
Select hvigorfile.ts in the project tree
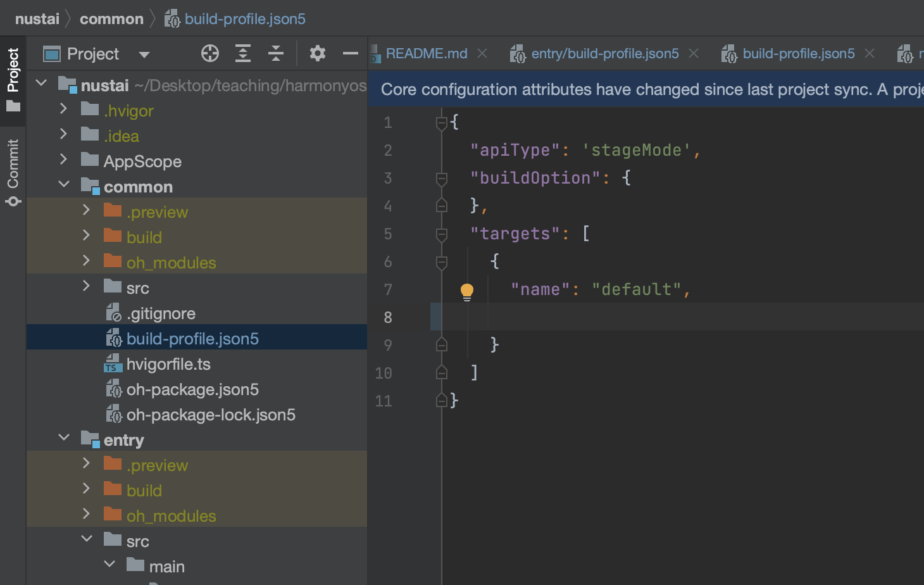pos(197,364)
